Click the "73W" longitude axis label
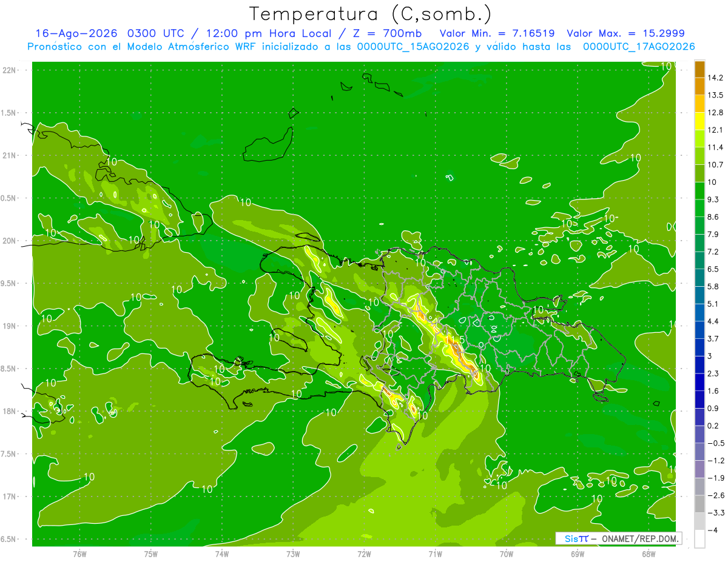The image size is (728, 562). 293,554
